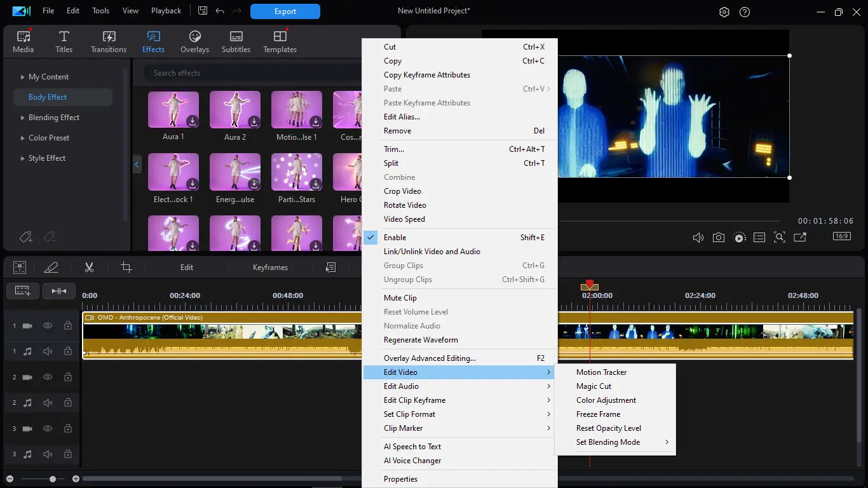The image size is (868, 488).
Task: Open settings gear icon in title bar
Action: [x=724, y=12]
